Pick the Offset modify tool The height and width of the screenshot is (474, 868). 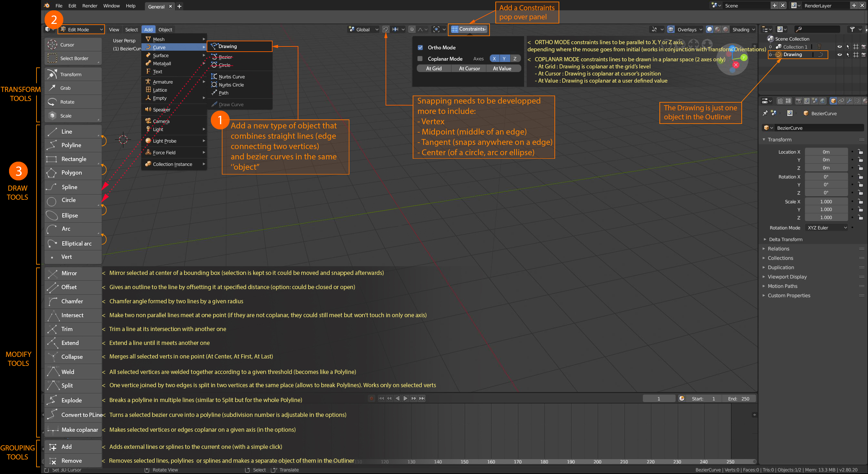(73, 287)
